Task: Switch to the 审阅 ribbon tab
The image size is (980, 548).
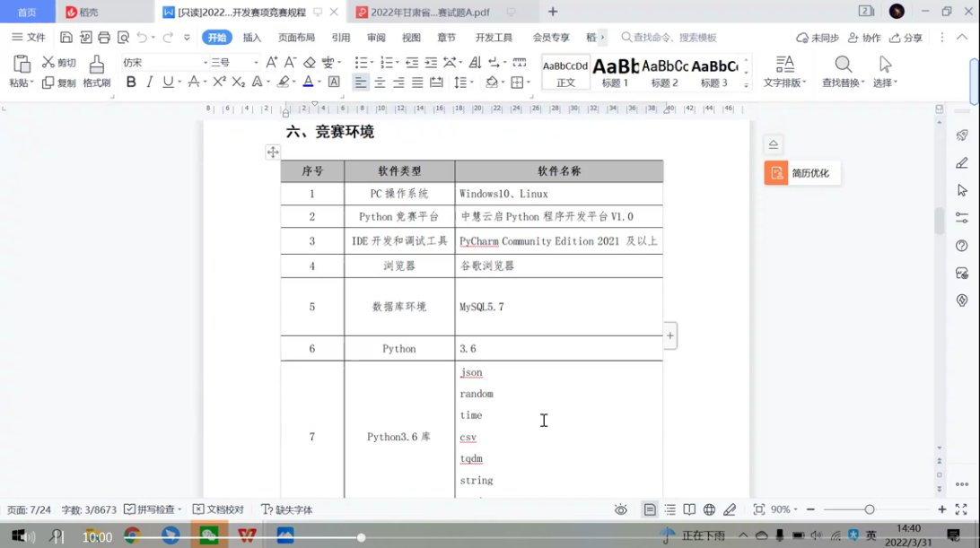Action: click(x=376, y=38)
